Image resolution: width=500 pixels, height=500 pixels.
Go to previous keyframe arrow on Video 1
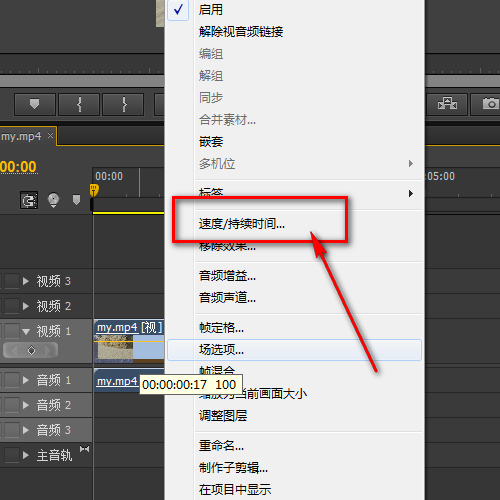coord(14,350)
